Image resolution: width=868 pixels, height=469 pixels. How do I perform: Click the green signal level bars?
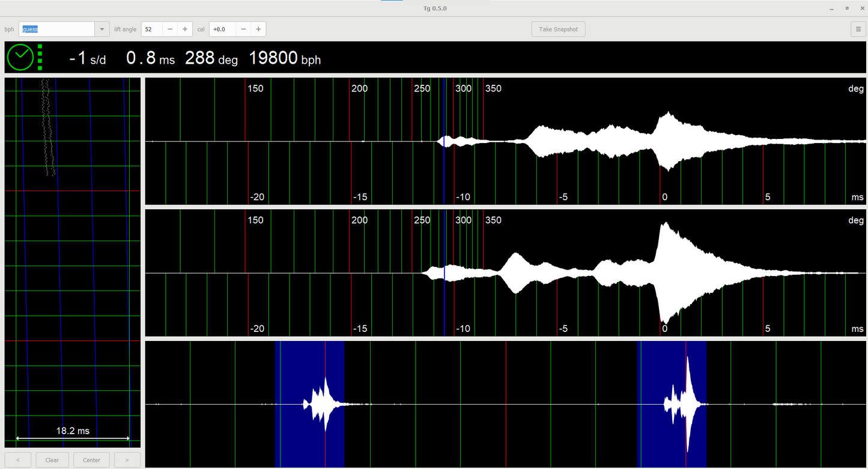(40, 57)
